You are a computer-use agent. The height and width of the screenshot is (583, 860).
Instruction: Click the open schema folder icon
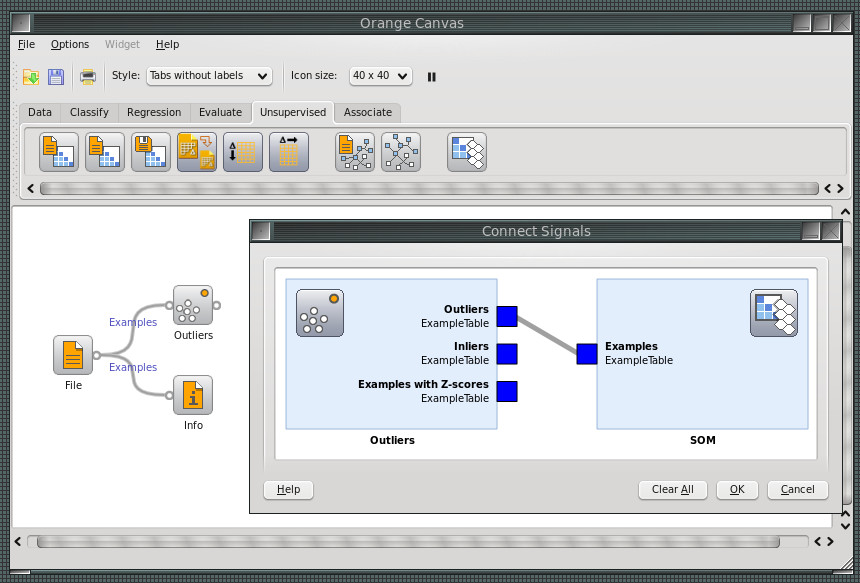coord(31,77)
